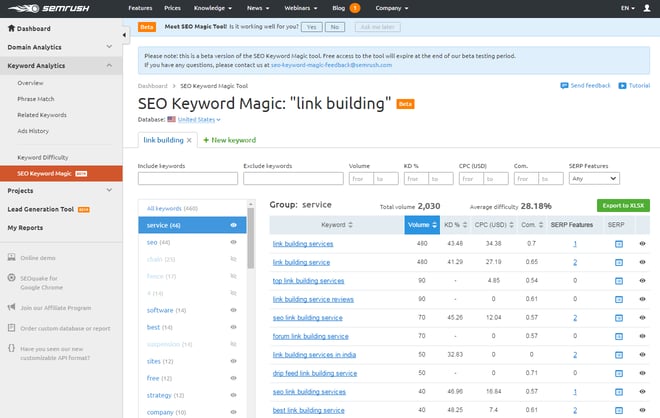This screenshot has height=418, width=660.
Task: Select Overview in Keyword Analytics
Action: [x=30, y=83]
